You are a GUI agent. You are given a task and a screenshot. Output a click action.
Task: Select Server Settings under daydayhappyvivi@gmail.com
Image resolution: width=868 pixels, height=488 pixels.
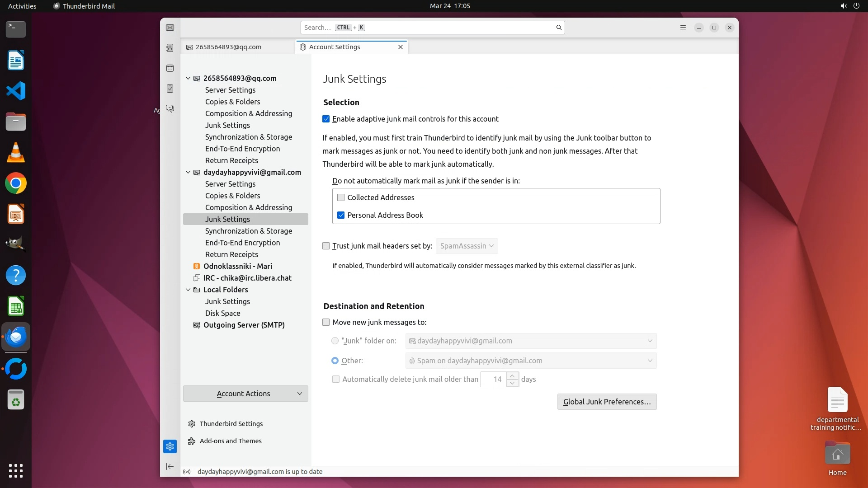pos(230,184)
